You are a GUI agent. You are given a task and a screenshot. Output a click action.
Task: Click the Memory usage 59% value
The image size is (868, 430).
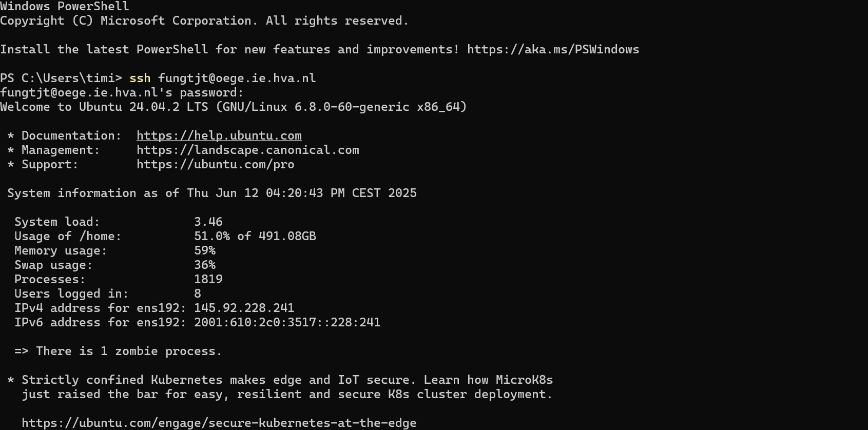pyautogui.click(x=204, y=251)
